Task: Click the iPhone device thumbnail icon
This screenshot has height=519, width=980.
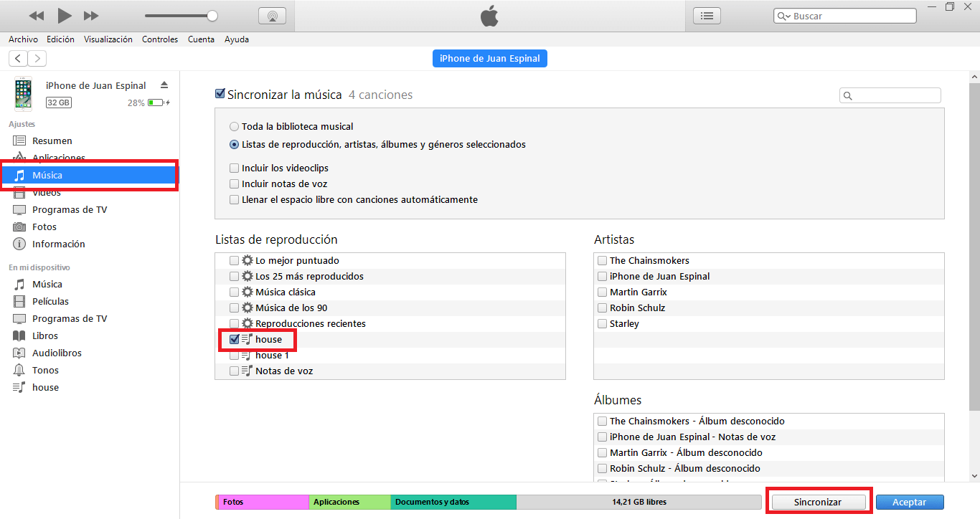Action: click(x=23, y=94)
